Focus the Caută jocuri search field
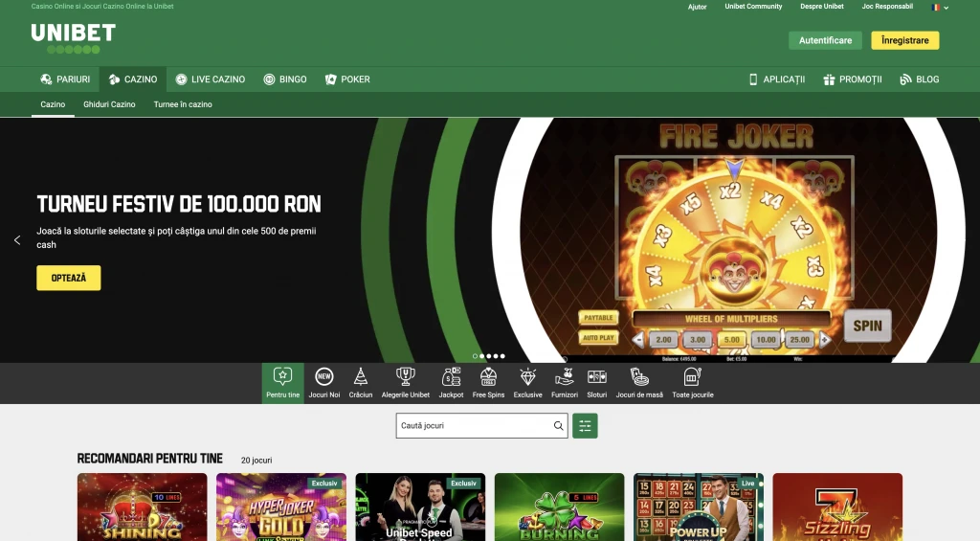Viewport: 980px width, 541px height. [x=474, y=426]
